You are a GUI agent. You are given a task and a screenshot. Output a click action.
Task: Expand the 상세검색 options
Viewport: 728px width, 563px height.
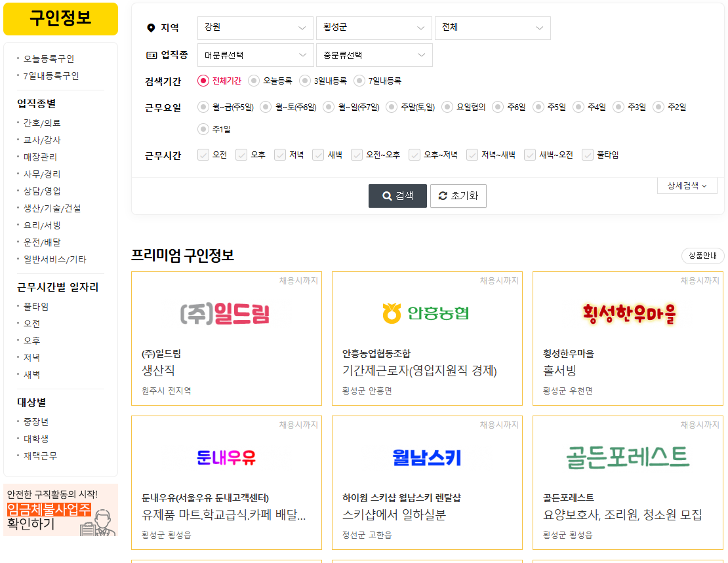pos(687,185)
